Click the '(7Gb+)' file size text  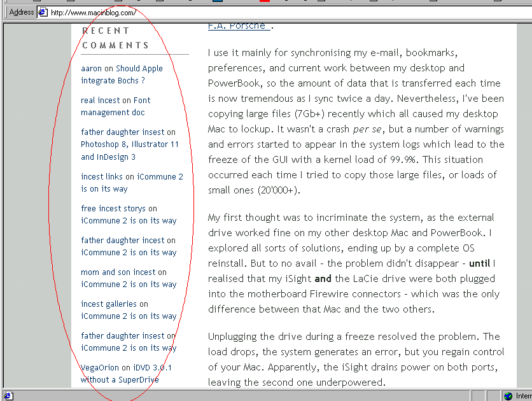point(309,114)
